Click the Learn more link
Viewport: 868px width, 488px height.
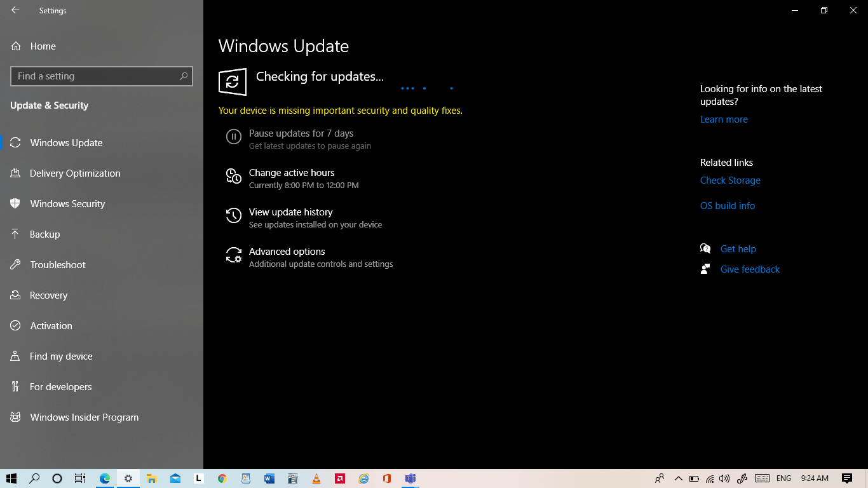click(724, 119)
